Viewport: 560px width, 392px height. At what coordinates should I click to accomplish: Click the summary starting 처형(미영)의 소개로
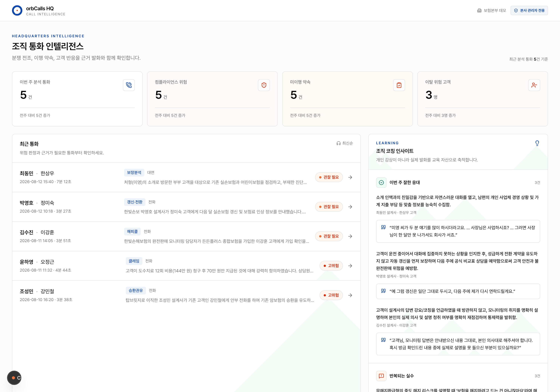click(215, 182)
